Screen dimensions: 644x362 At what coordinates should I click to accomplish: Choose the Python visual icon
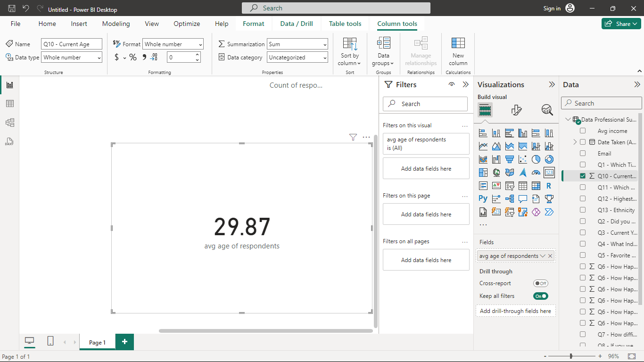483,199
